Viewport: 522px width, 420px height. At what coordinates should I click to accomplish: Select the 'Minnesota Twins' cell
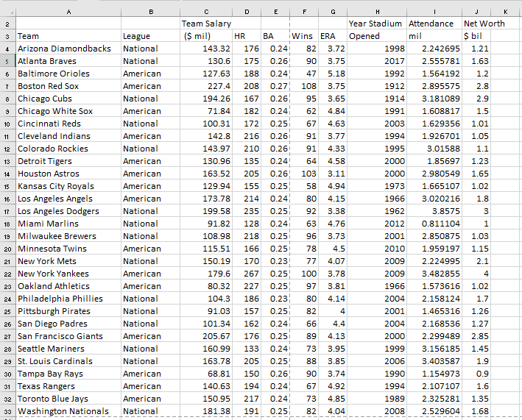tap(68, 249)
